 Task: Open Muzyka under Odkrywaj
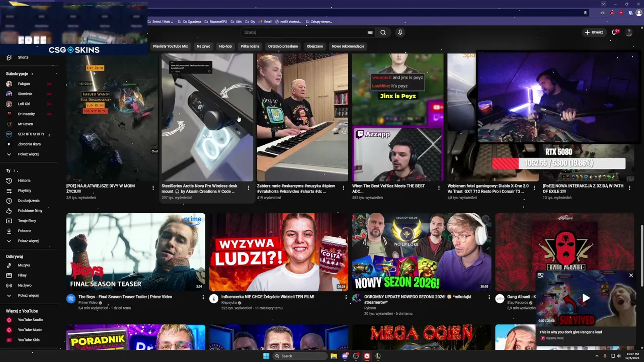[24, 265]
